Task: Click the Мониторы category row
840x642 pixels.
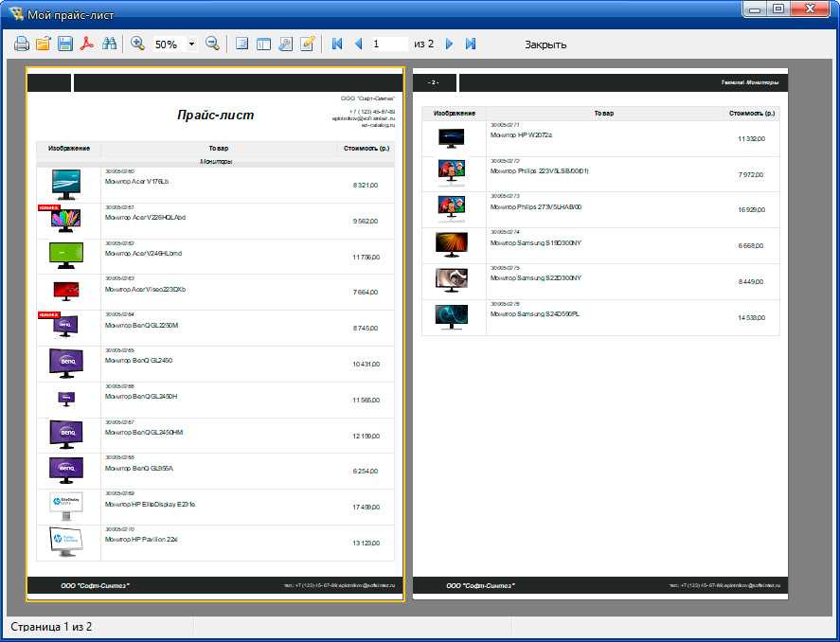Action: [x=215, y=161]
